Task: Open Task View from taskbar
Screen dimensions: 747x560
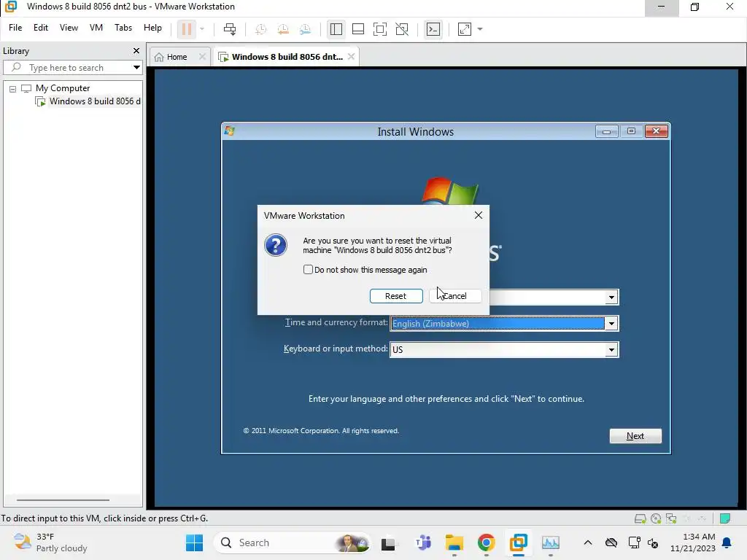Action: (388, 542)
